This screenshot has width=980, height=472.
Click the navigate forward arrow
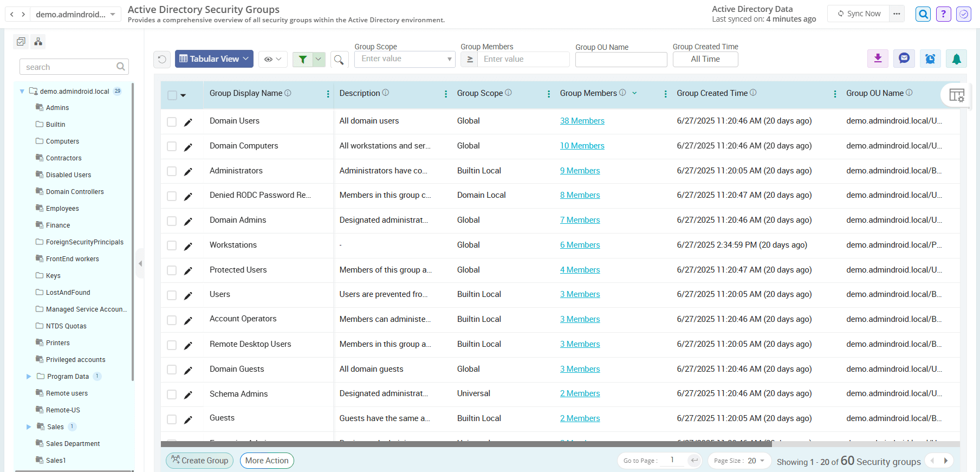pyautogui.click(x=23, y=14)
